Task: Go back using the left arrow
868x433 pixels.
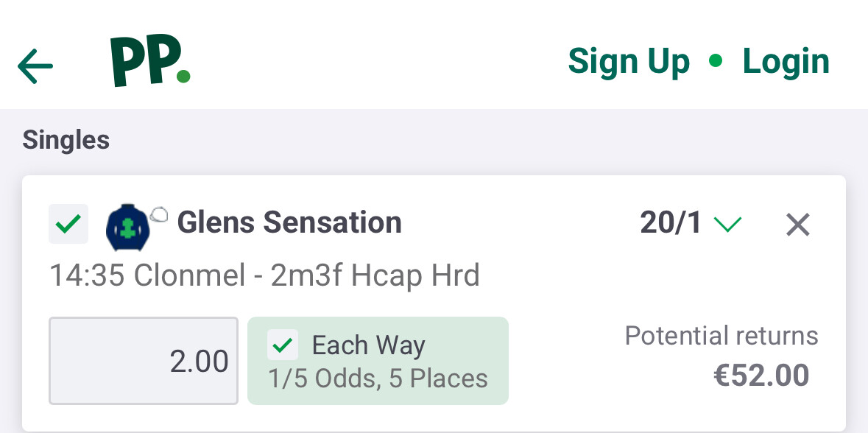Action: point(35,67)
